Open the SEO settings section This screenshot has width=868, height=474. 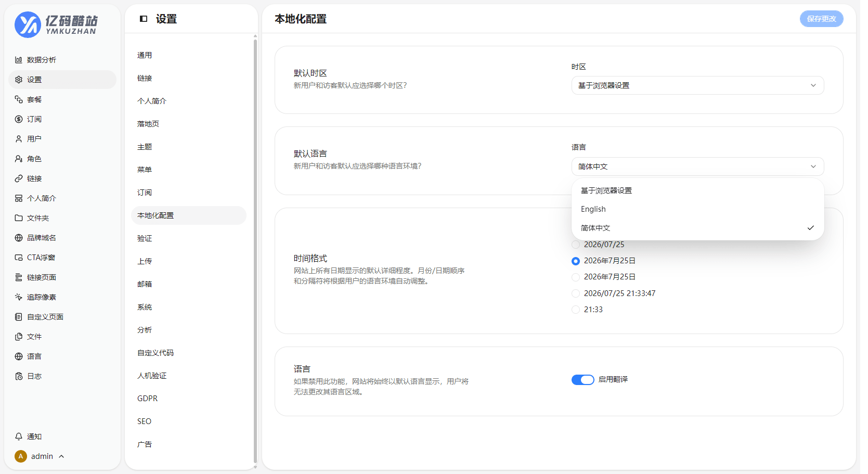tap(189, 421)
